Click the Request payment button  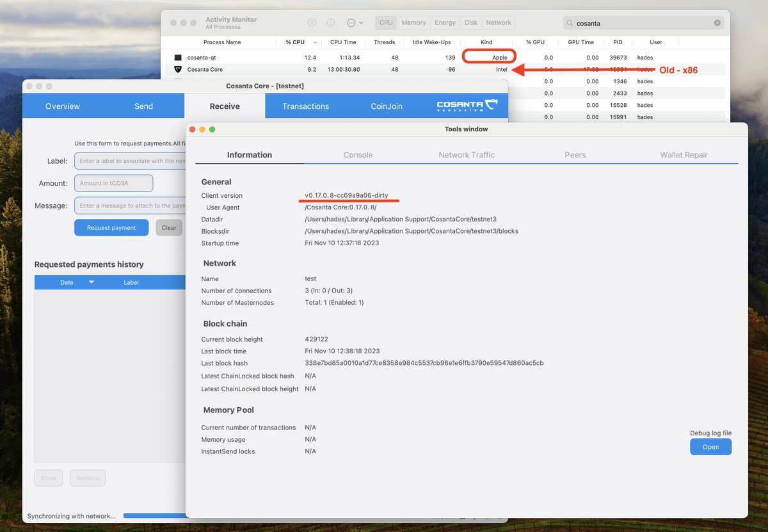[x=111, y=228]
